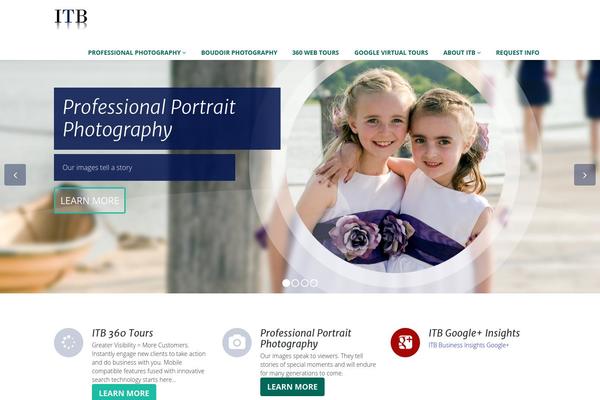Open the 360 Web Tours menu item
The width and height of the screenshot is (600, 400).
tap(316, 52)
